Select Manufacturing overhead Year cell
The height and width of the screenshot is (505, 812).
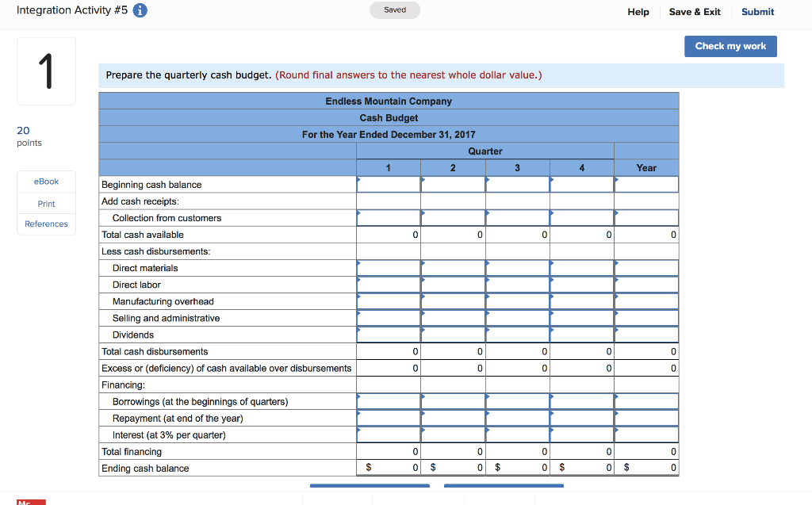point(646,301)
